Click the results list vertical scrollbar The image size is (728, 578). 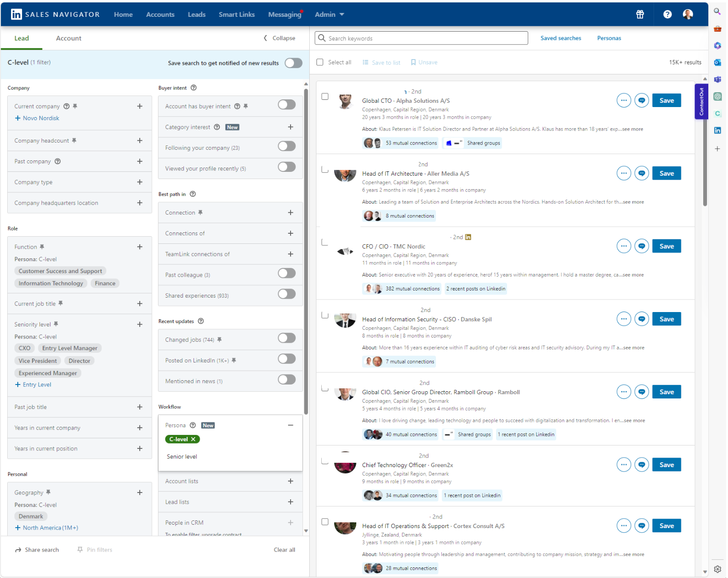click(705, 144)
